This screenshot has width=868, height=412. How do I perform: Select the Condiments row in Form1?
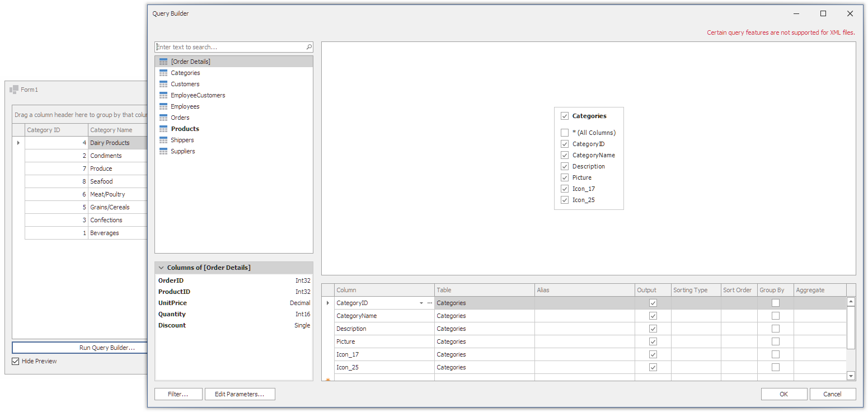pyautogui.click(x=86, y=156)
